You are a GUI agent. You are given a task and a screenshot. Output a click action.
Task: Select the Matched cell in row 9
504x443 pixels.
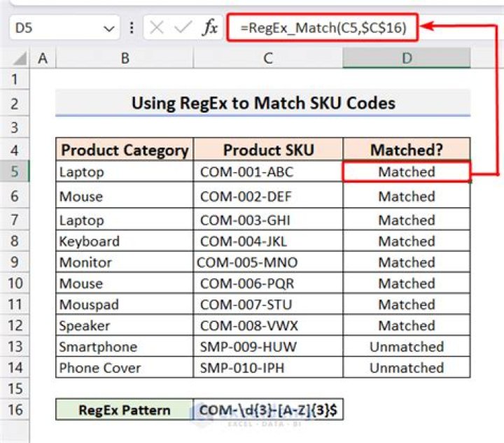407,262
